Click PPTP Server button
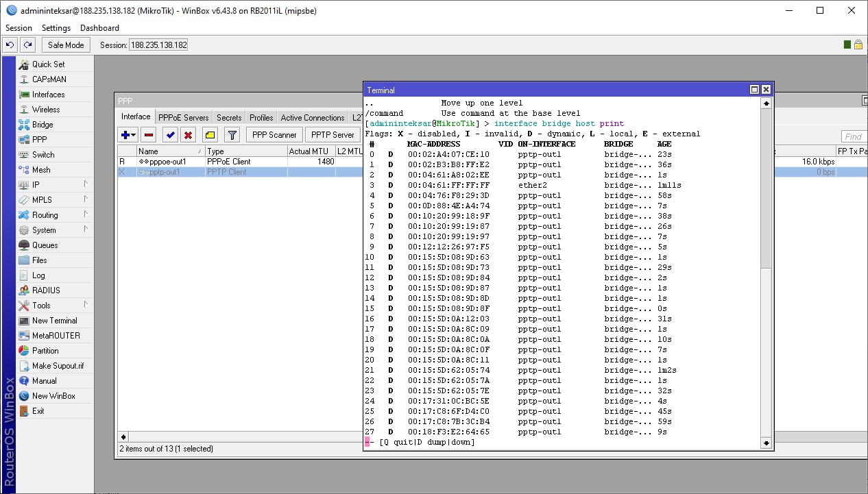This screenshot has width=868, height=494. (x=333, y=135)
